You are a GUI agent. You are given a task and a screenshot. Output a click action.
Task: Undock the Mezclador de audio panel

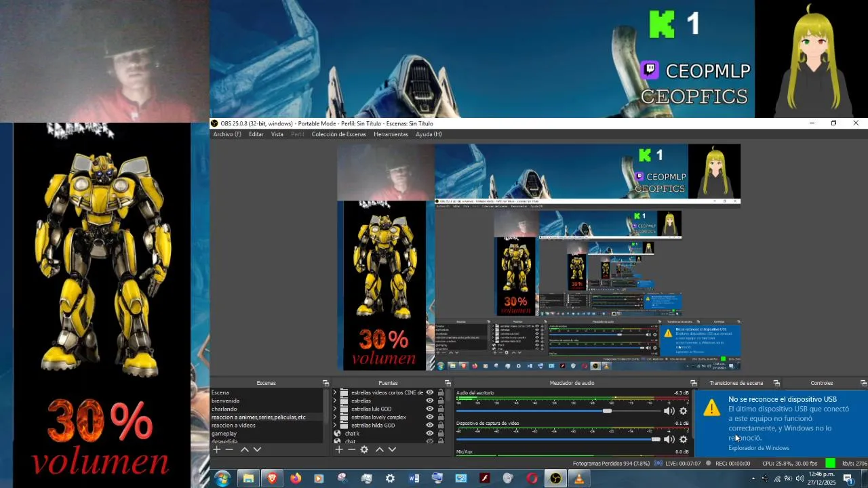694,383
